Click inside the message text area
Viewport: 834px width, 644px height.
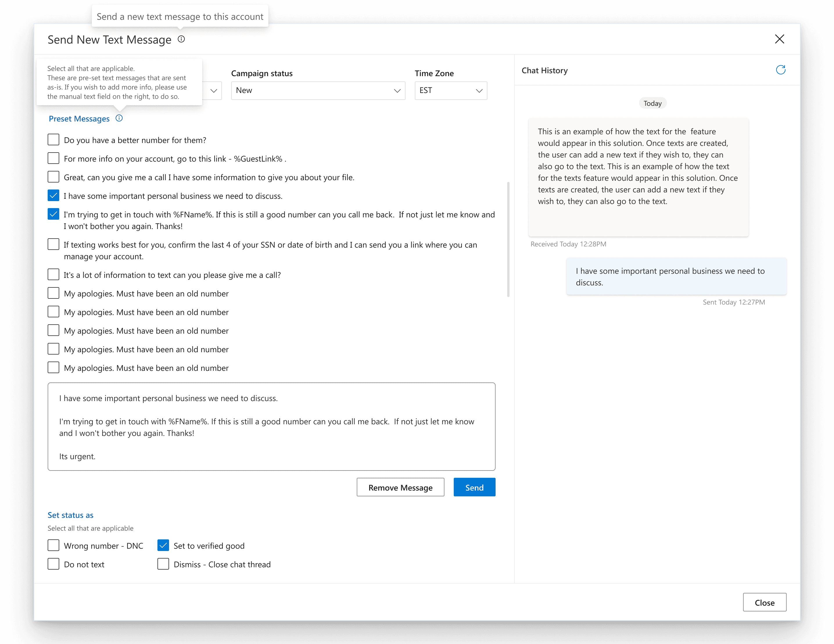click(271, 426)
